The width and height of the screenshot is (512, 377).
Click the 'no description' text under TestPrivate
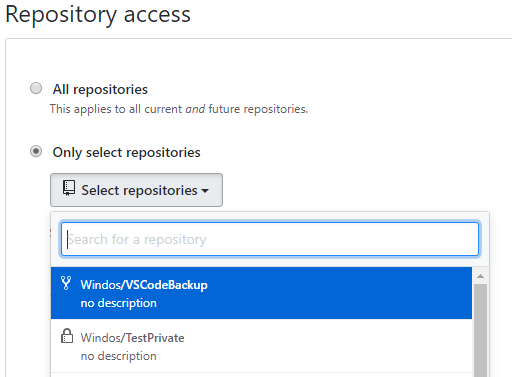point(119,356)
